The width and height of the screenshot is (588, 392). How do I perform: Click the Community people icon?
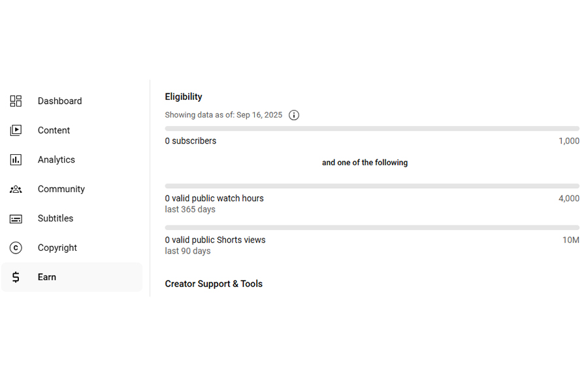tap(16, 189)
